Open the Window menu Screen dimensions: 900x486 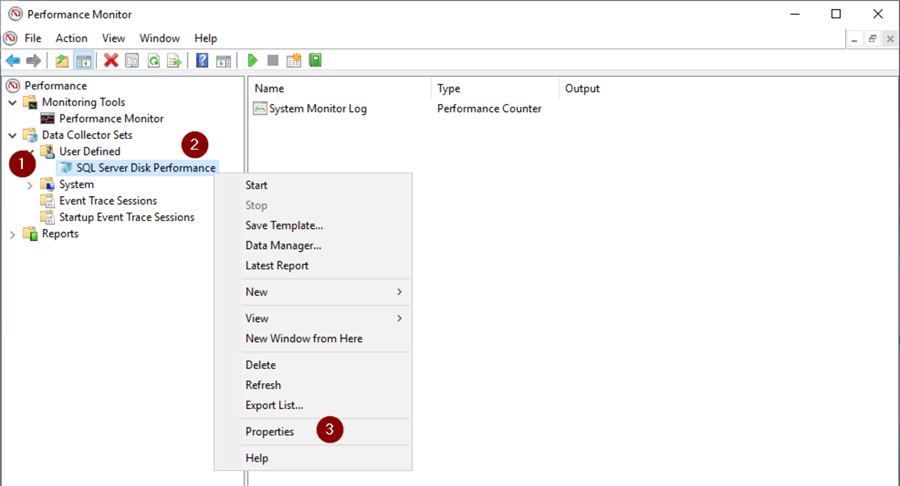[160, 38]
